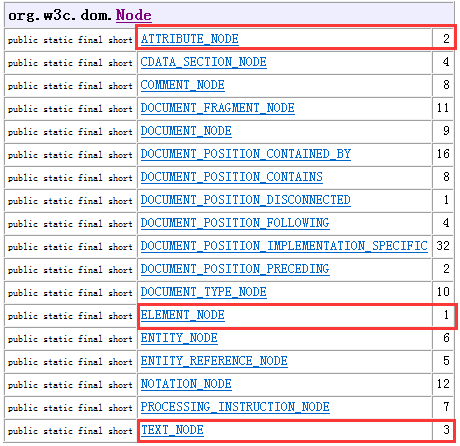Open the DOCUMENT_TYPE_NODE link

[x=204, y=292]
